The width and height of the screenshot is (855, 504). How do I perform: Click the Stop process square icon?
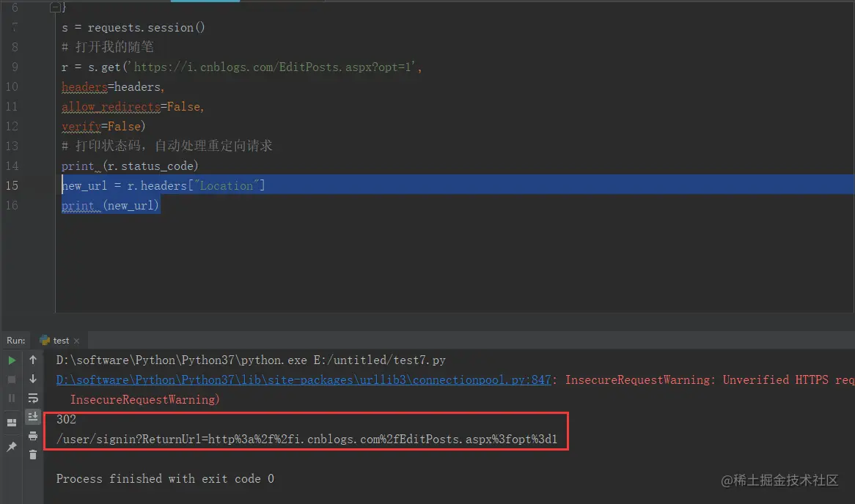12,379
